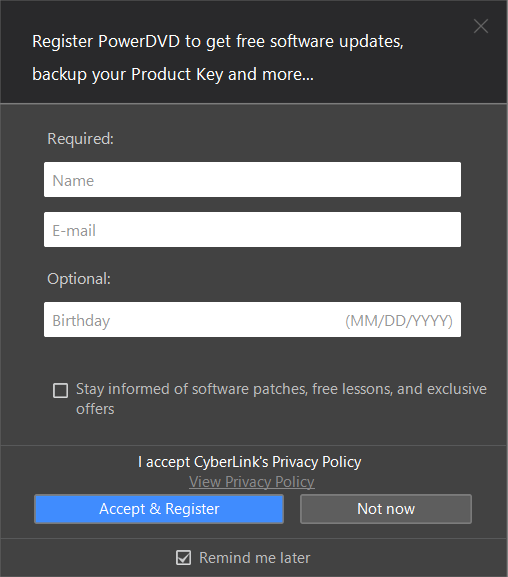Click the MM/DD/YYYY date format hint
Viewport: 508px width, 577px height.
399,321
